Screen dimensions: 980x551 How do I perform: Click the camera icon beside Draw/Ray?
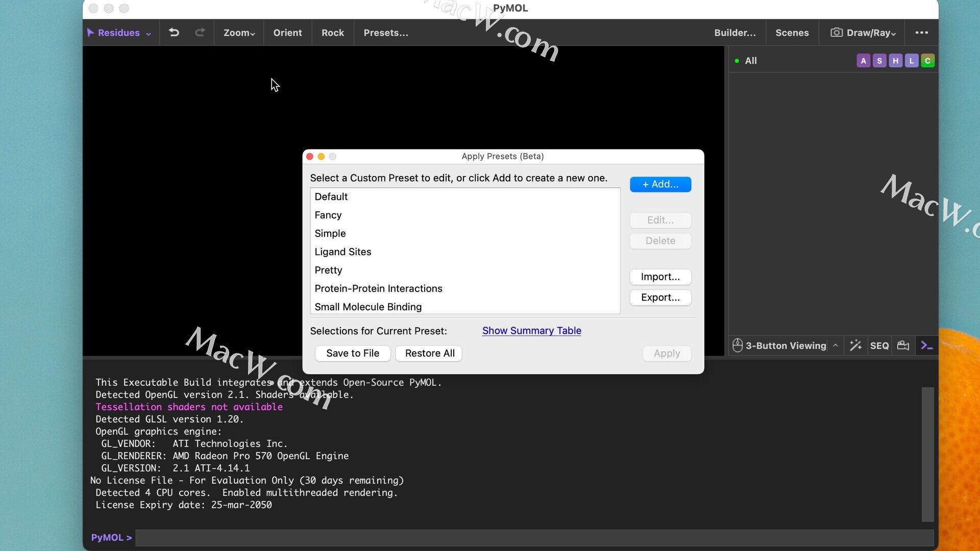pyautogui.click(x=837, y=33)
